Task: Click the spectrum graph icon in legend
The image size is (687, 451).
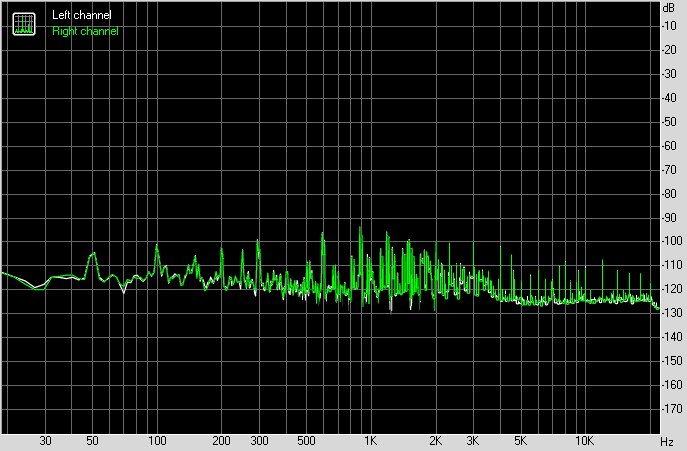Action: pyautogui.click(x=24, y=24)
